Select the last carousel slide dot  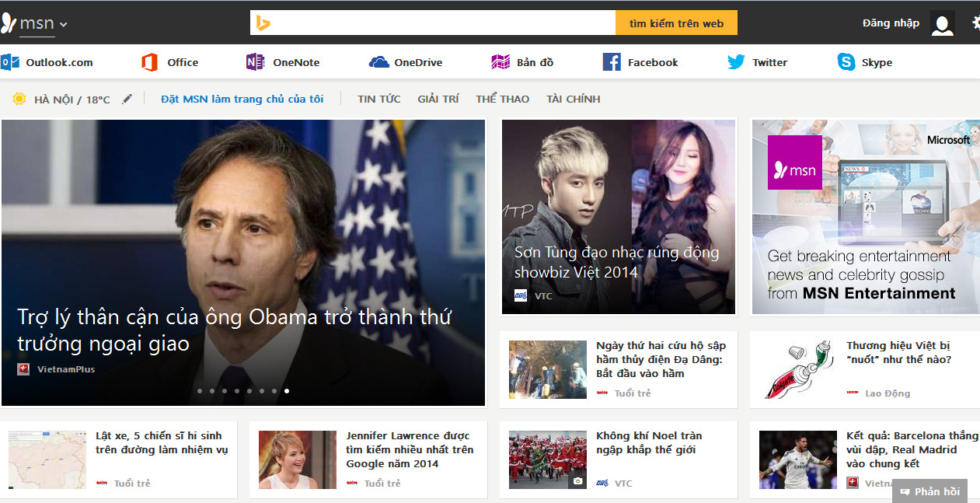coord(287,391)
